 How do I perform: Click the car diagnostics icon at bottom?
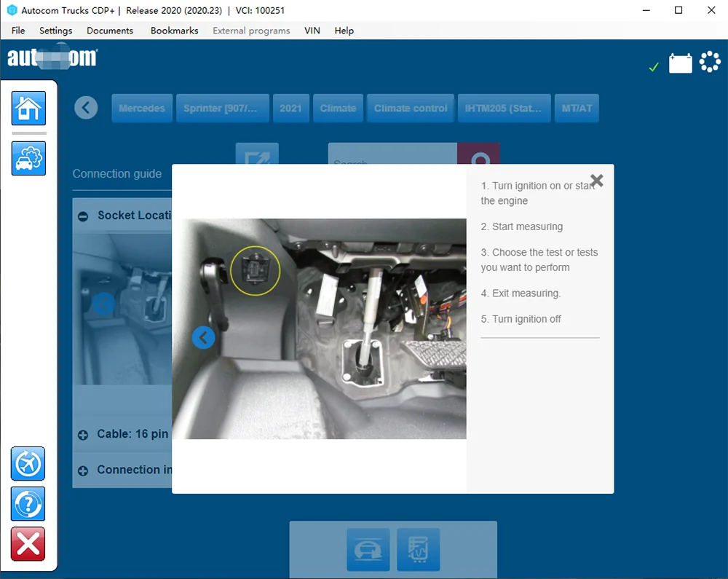pyautogui.click(x=368, y=549)
